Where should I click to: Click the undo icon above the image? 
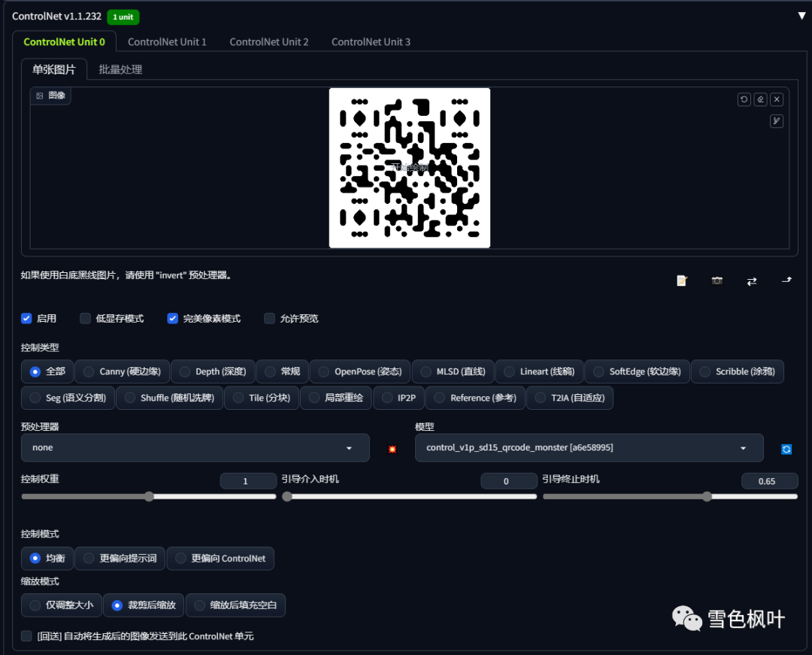pos(744,99)
